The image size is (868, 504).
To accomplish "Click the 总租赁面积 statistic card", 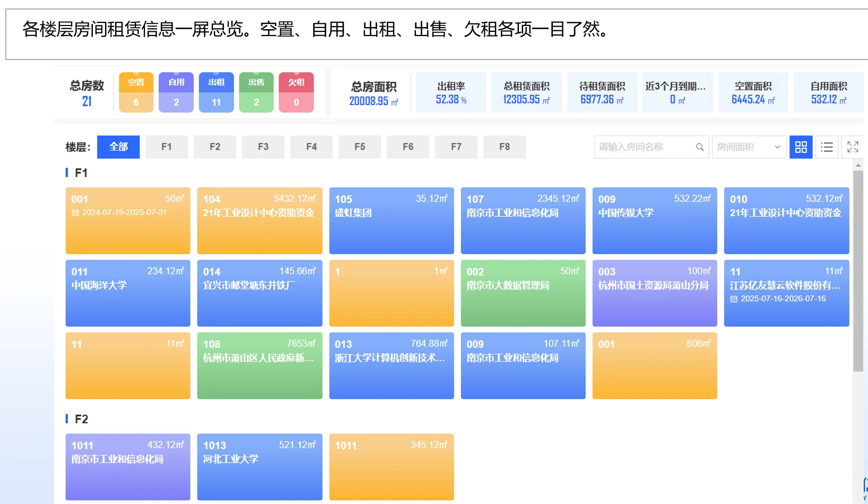I will [526, 92].
